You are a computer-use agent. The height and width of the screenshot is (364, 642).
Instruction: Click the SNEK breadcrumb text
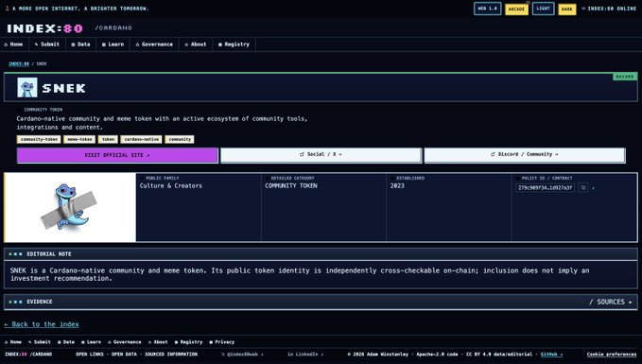pos(42,64)
